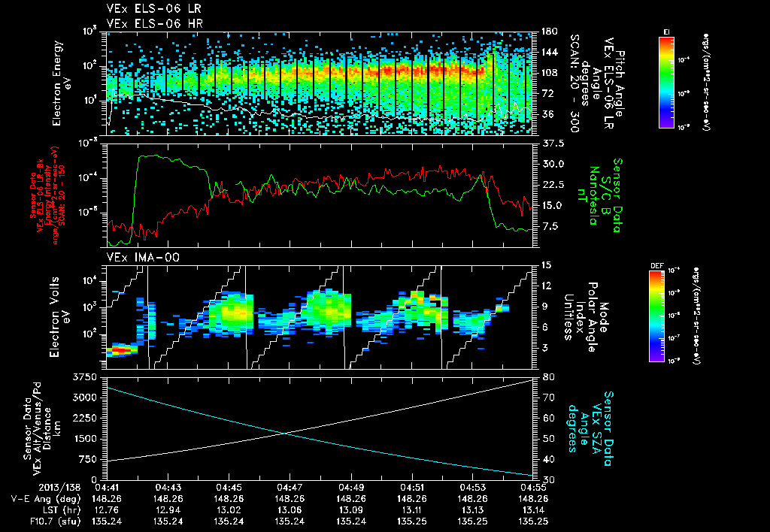Click the 04:51 time tick label

tap(412, 488)
